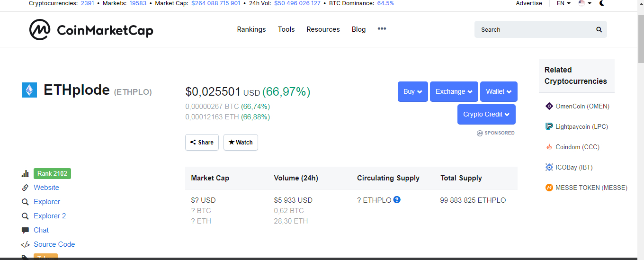Screen dimensions: 644x260
Task: Open the Chat link
Action: click(x=41, y=230)
